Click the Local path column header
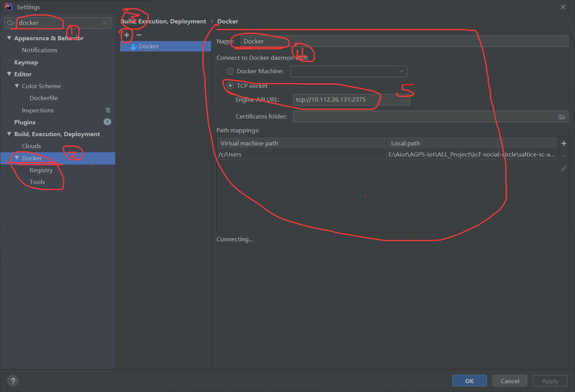The height and width of the screenshot is (392, 575). [472, 143]
